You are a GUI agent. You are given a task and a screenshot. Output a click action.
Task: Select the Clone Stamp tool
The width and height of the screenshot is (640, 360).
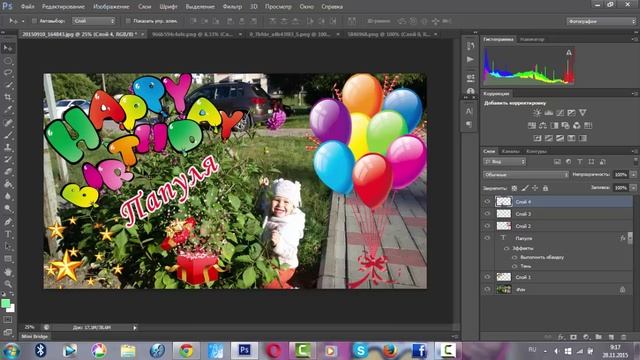8,147
